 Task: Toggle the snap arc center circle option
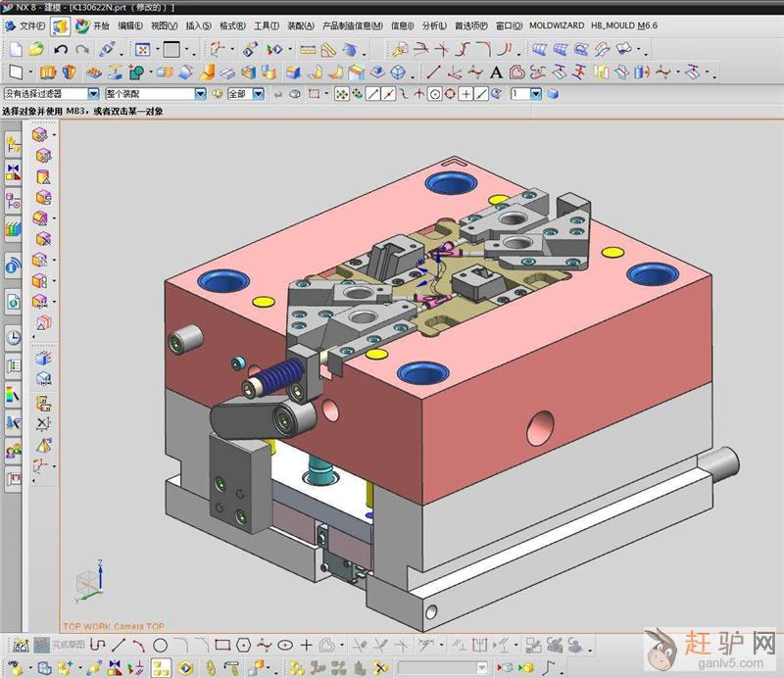[x=433, y=94]
